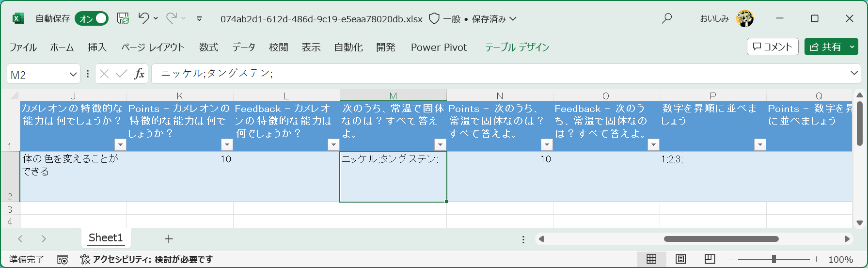Open filter dropdown for 数字を昇順に並べましょう column P
This screenshot has height=268, width=868.
point(760,144)
